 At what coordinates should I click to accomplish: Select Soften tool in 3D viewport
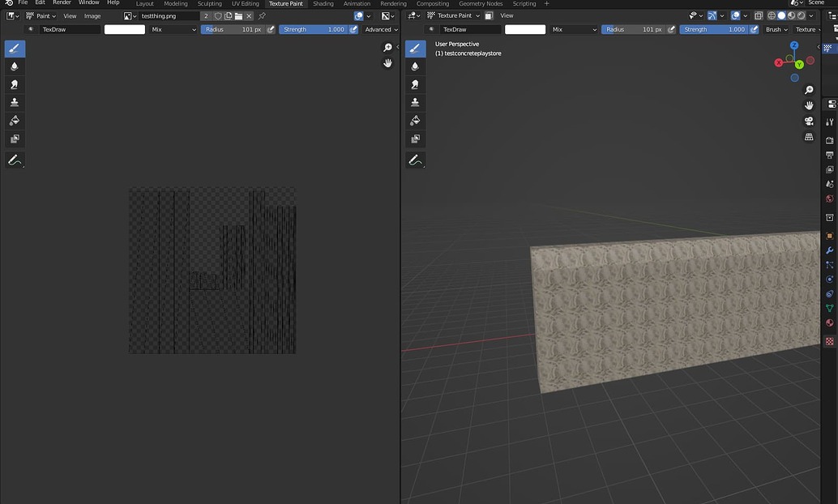[415, 66]
